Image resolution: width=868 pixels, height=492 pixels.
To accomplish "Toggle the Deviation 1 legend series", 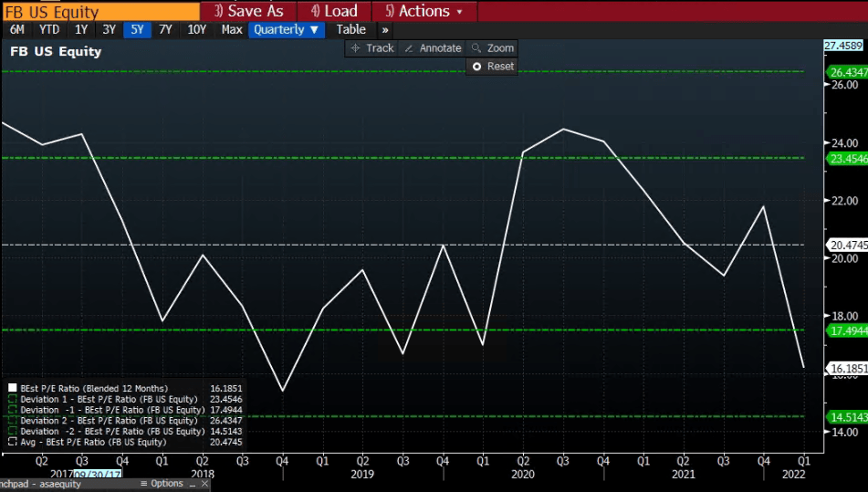I will [13, 399].
